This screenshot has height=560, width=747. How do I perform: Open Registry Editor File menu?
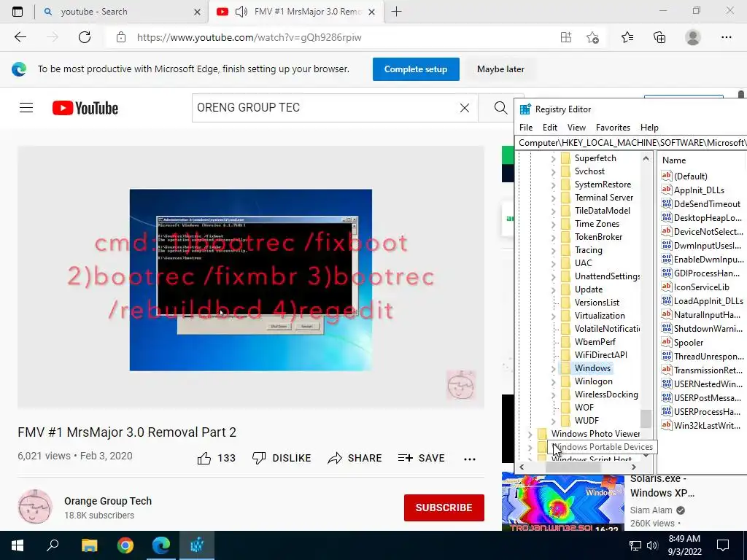pos(526,127)
